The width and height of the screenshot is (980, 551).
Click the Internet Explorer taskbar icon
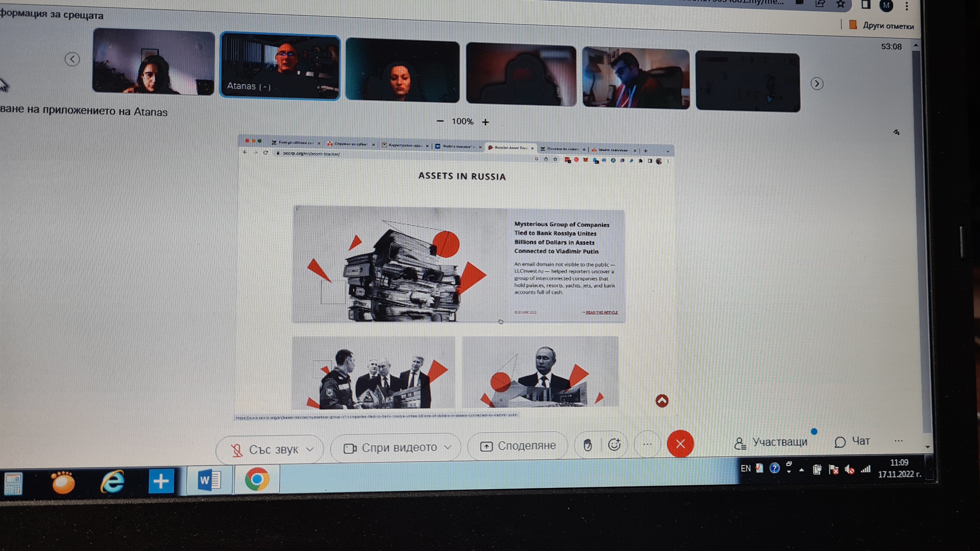point(112,481)
